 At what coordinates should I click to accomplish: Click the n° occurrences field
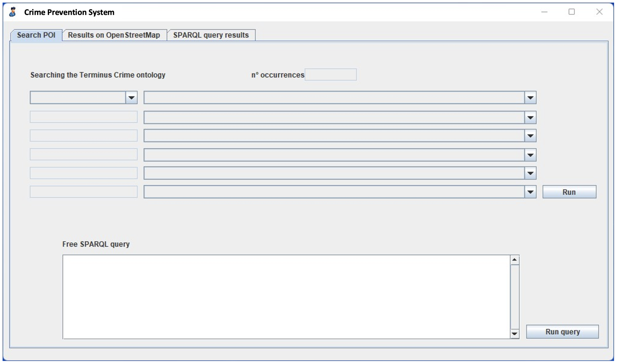click(330, 75)
